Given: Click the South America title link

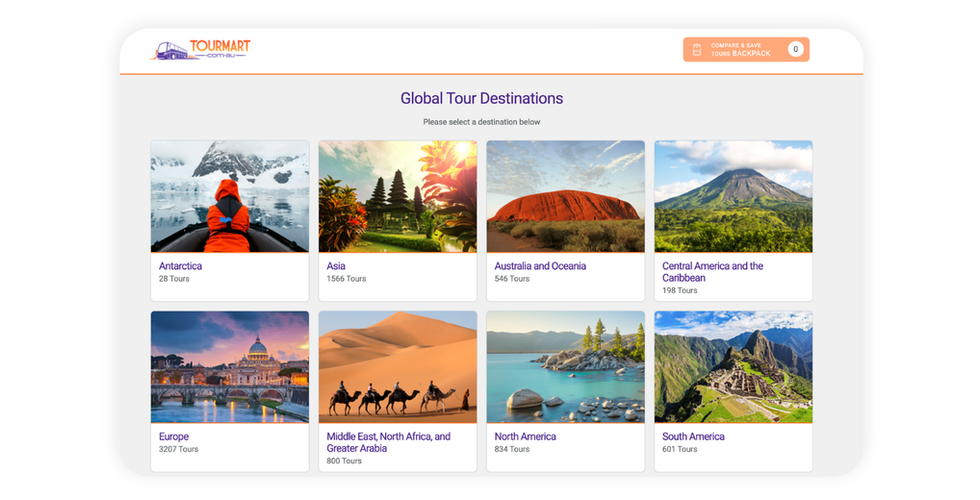Looking at the screenshot, I should click(693, 436).
